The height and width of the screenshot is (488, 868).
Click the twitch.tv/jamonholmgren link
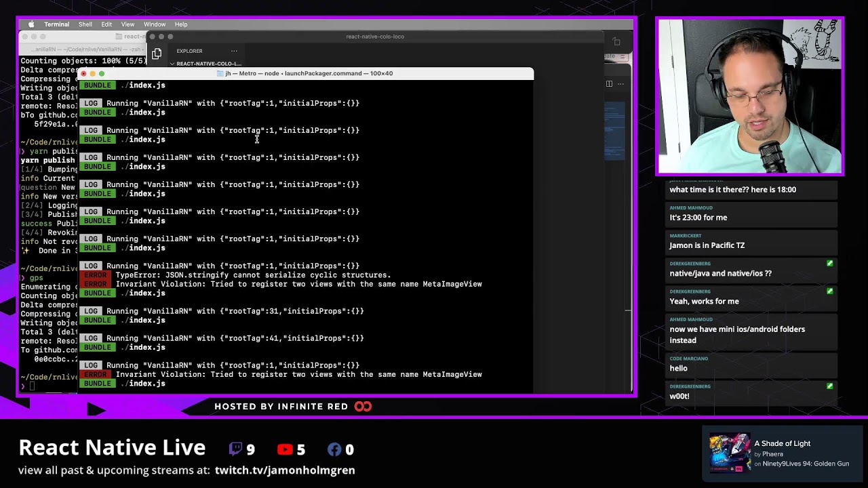(x=285, y=470)
